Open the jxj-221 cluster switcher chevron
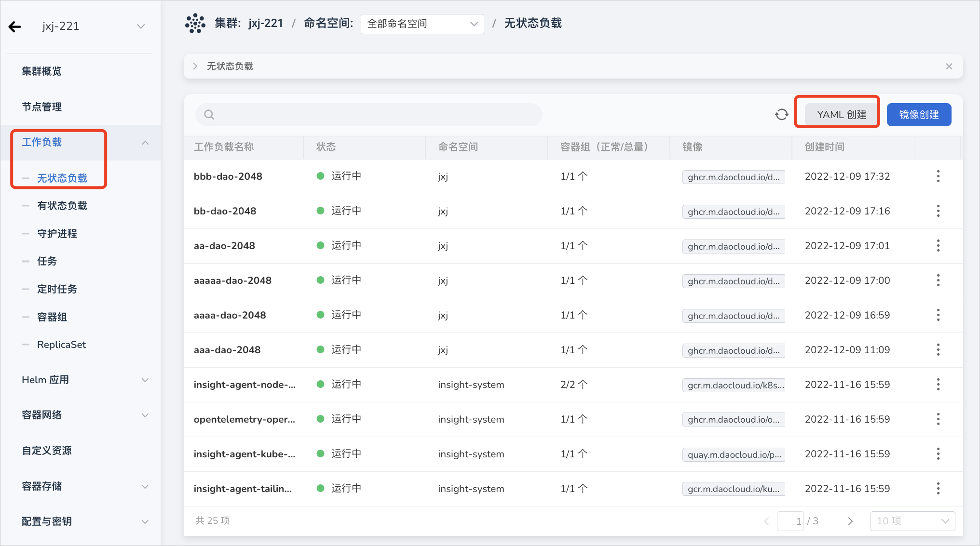The width and height of the screenshot is (980, 546). [x=141, y=27]
